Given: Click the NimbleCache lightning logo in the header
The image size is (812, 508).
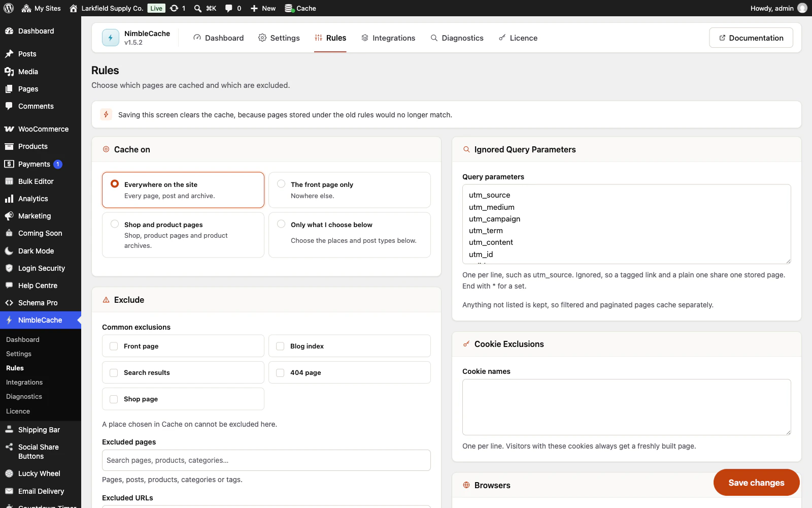Looking at the screenshot, I should [x=111, y=38].
